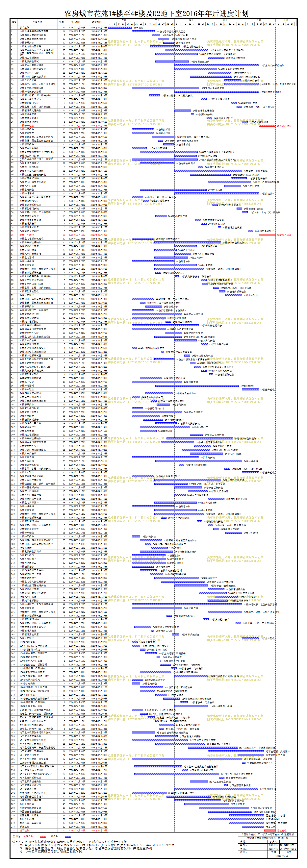The image size is (307, 868).
Task: Click the red 关键任务 legend swatch
Action: tap(43, 837)
